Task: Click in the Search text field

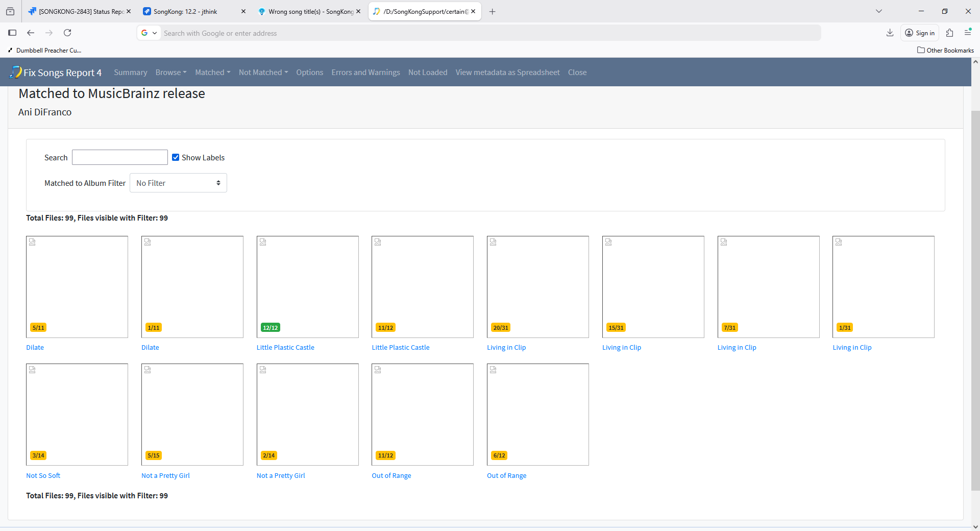Action: (119, 157)
